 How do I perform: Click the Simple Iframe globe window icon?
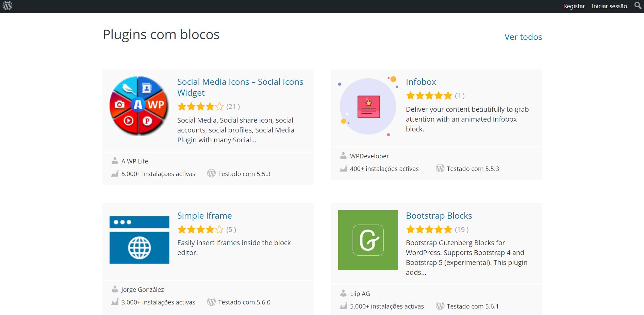[x=139, y=240]
